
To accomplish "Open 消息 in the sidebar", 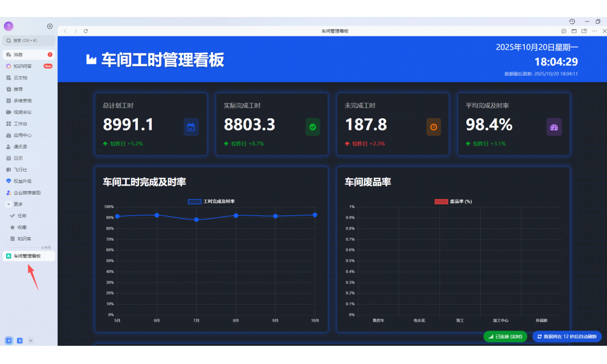I will (18, 54).
